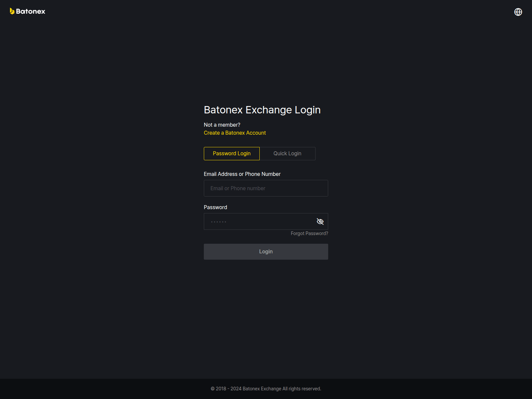Image resolution: width=532 pixels, height=399 pixels.
Task: Switch to the Quick Login tab
Action: (287, 153)
